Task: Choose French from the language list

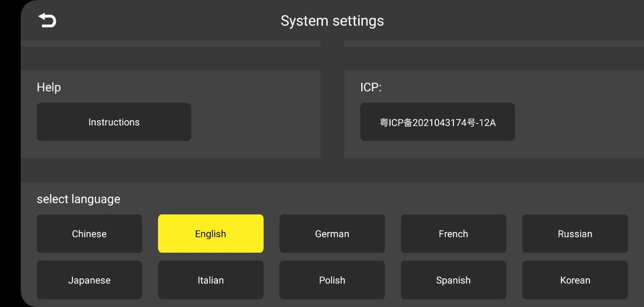Action: (453, 234)
